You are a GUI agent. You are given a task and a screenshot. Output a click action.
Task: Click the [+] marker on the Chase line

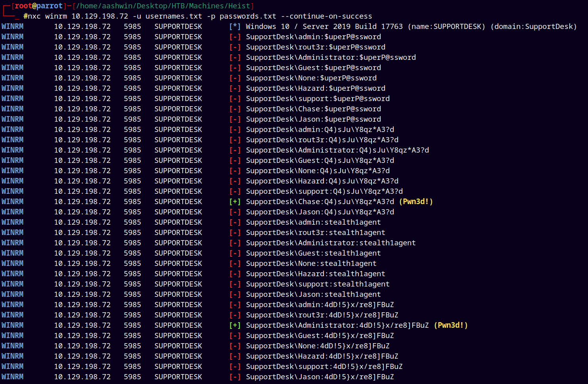pyautogui.click(x=235, y=202)
